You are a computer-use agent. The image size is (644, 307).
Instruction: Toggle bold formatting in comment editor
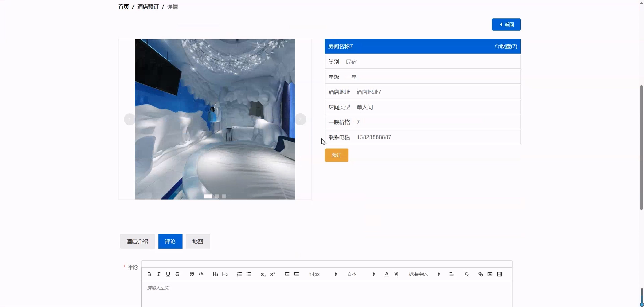pyautogui.click(x=149, y=274)
